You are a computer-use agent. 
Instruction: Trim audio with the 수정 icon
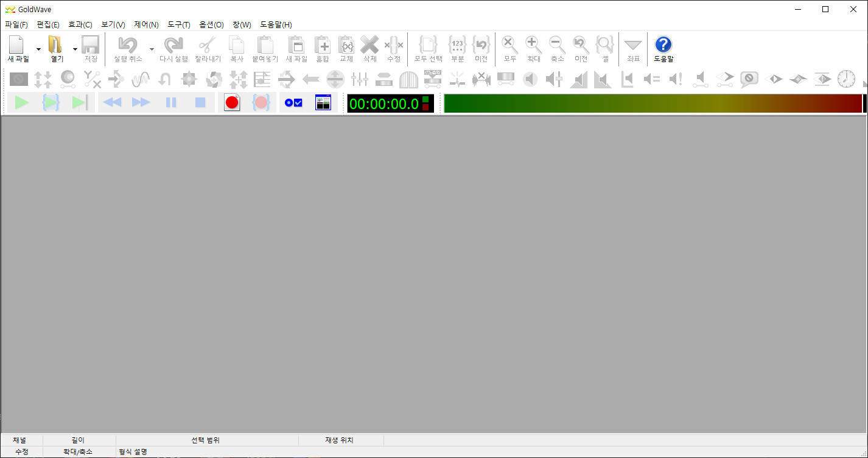pos(394,49)
